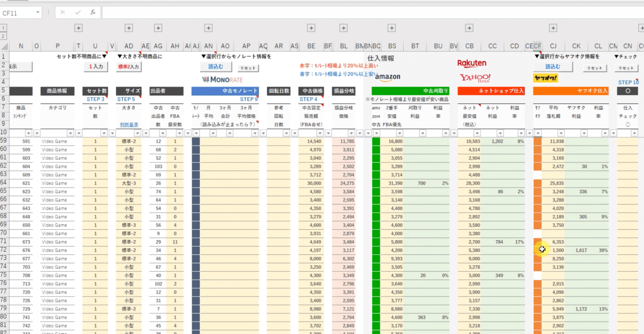Click the 標準2入力 button
Viewport: 644px width, 334px height.
[128, 67]
